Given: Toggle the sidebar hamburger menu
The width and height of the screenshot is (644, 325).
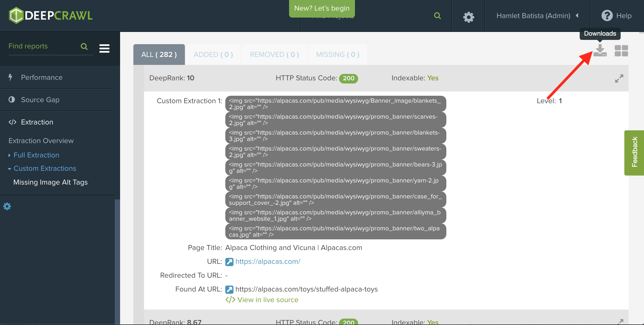Looking at the screenshot, I should point(104,48).
